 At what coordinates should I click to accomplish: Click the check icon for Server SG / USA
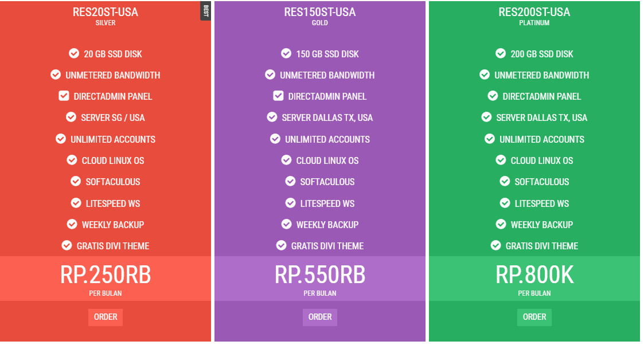(x=71, y=117)
